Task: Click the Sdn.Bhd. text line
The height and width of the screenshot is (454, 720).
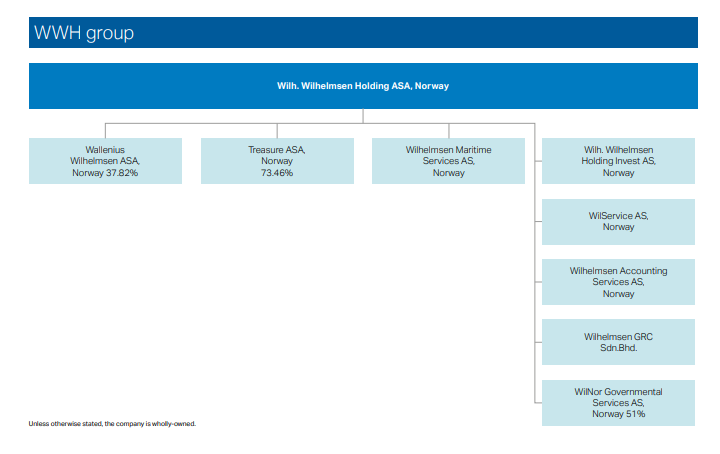Action: (x=618, y=348)
